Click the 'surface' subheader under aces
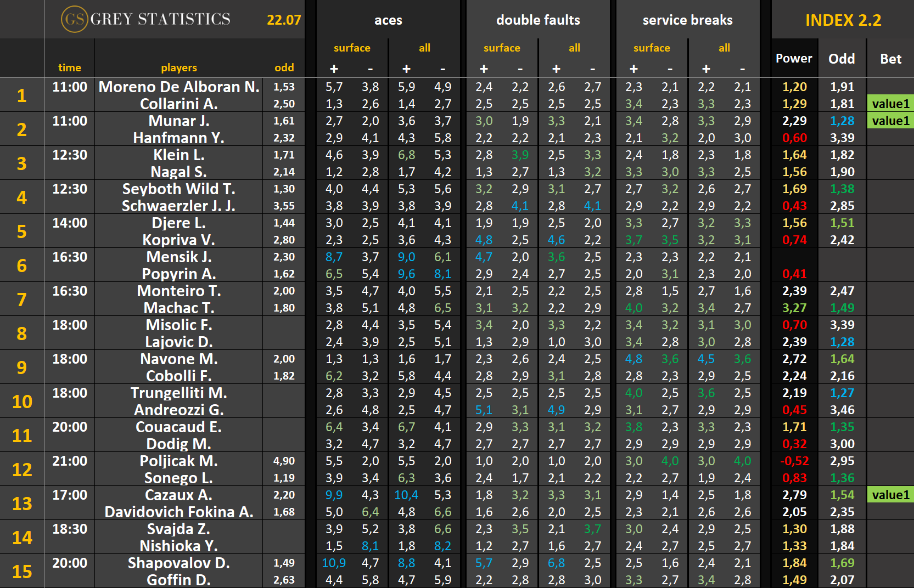Screen dimensions: 914x588 (x=352, y=48)
